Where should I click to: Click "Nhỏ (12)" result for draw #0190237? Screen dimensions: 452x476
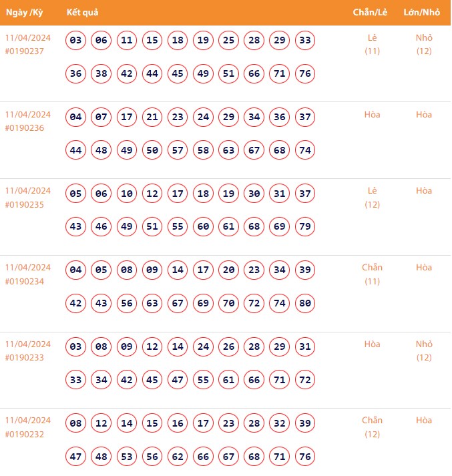point(424,44)
